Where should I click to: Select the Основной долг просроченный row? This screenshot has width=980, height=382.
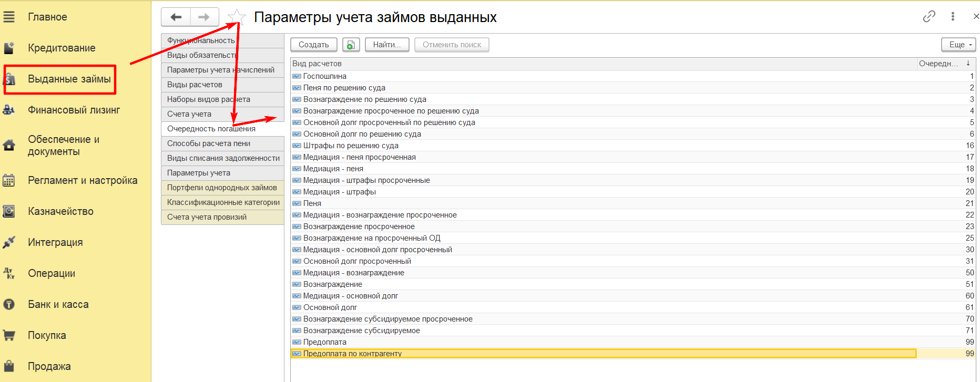pos(633,261)
